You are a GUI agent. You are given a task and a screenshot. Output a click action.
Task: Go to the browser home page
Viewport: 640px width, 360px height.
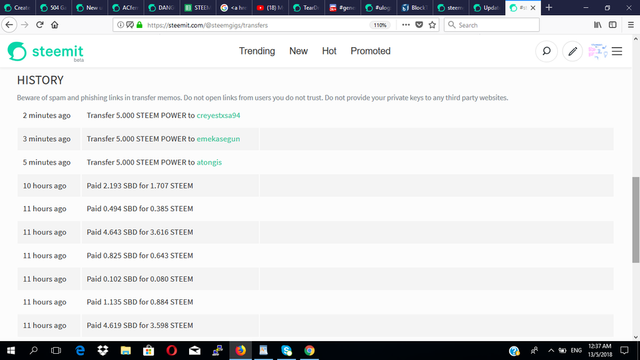(55, 25)
